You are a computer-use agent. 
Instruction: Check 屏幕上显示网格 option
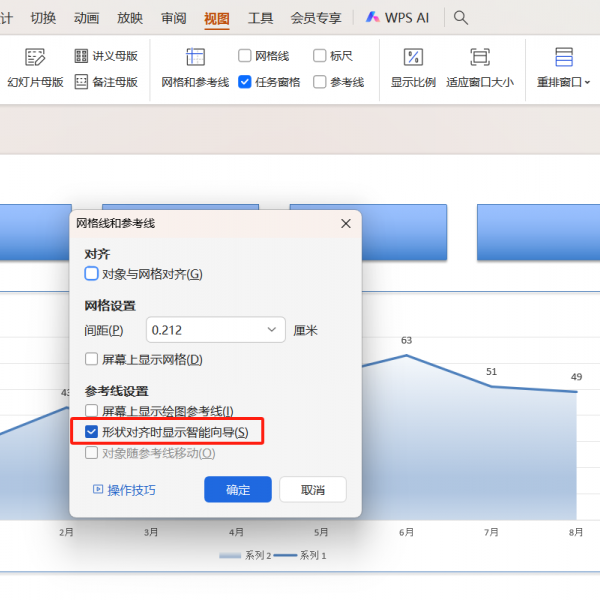click(x=92, y=359)
